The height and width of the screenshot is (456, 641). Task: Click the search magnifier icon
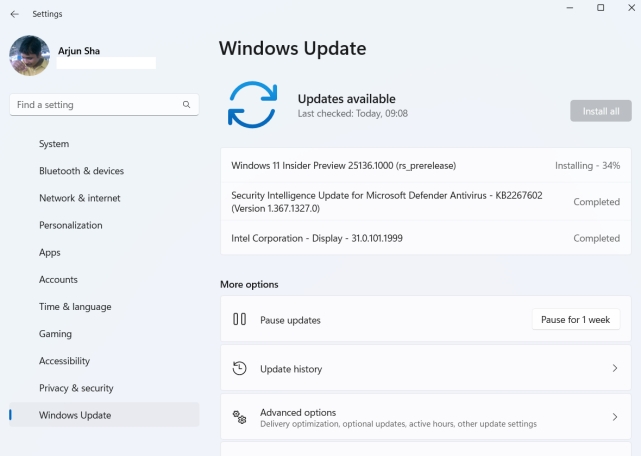click(186, 105)
